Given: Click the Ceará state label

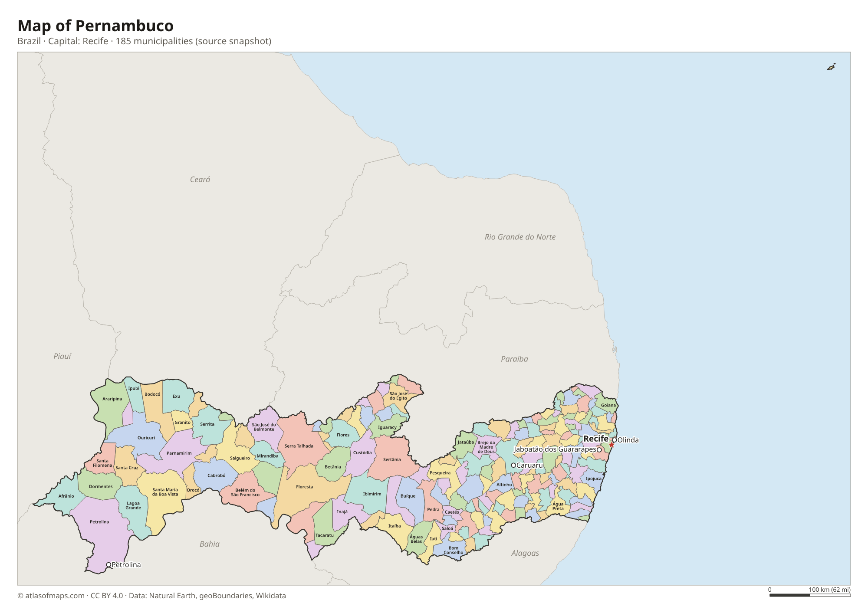Looking at the screenshot, I should pyautogui.click(x=200, y=180).
